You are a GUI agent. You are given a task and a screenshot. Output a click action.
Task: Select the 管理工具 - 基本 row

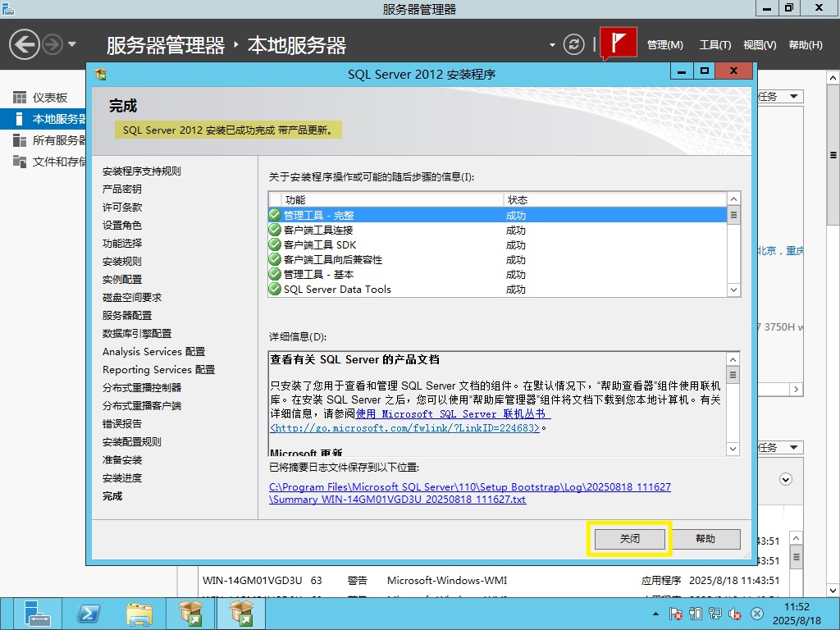(497, 274)
